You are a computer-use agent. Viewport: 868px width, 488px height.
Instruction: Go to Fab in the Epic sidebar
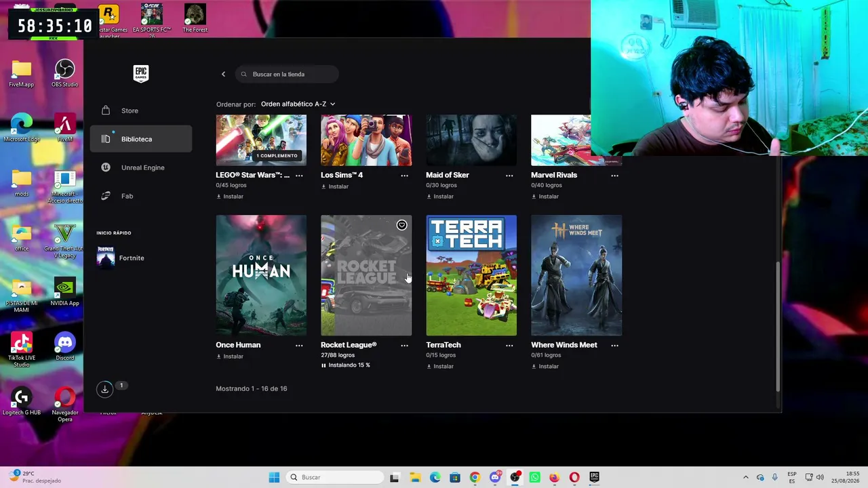point(140,196)
